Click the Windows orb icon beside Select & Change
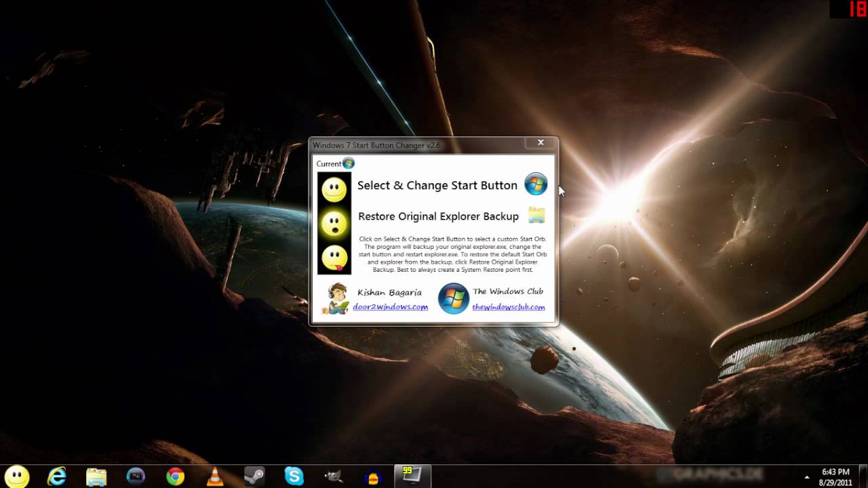 536,184
